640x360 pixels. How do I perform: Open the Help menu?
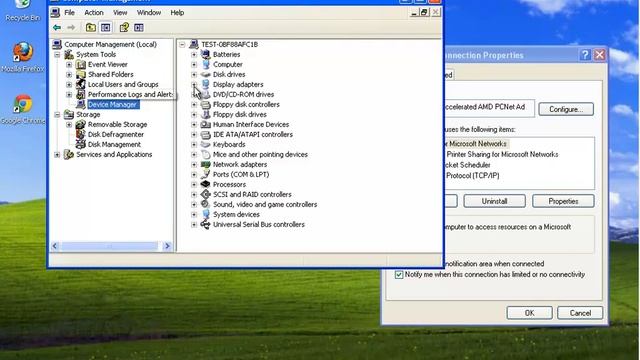(177, 13)
